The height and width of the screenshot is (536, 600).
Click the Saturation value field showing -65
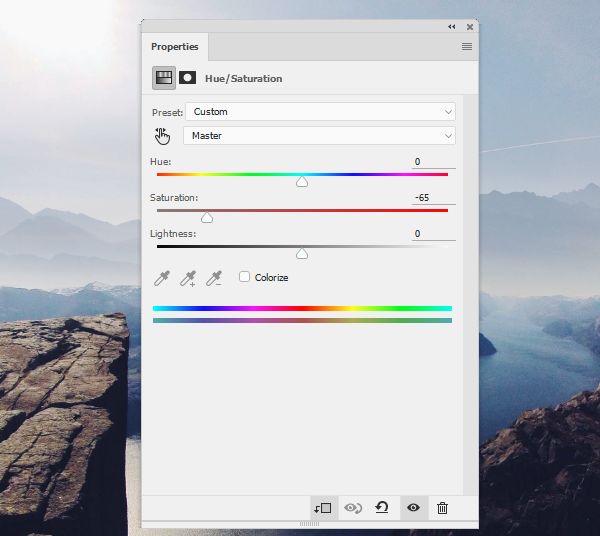pyautogui.click(x=433, y=198)
